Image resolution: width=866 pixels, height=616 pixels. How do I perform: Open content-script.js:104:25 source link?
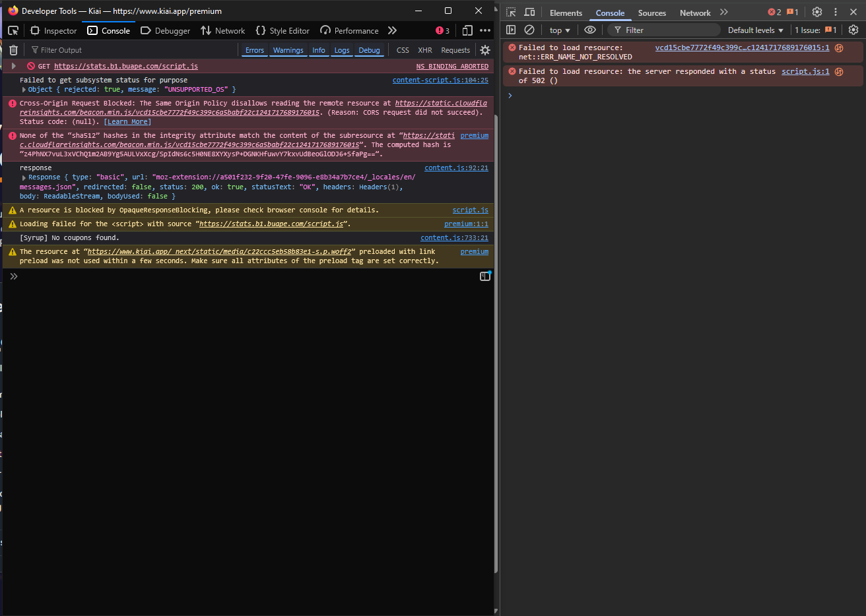[440, 80]
